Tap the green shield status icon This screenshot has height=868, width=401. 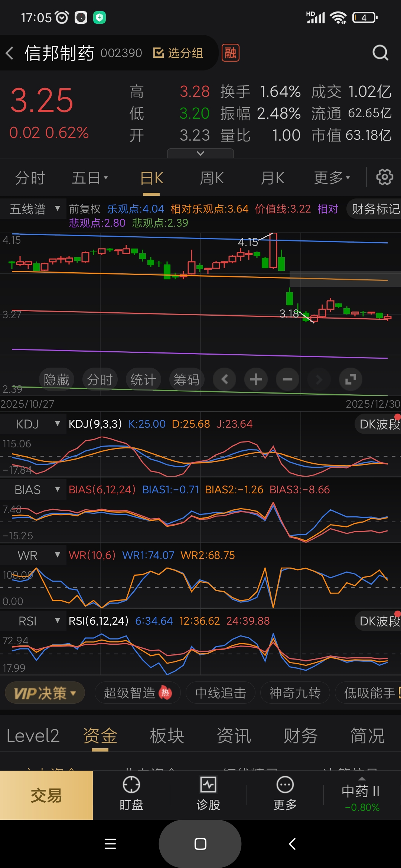click(99, 17)
